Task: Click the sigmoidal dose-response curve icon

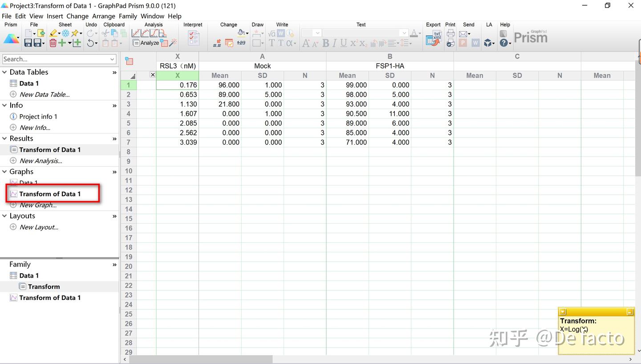Action: 154,33
